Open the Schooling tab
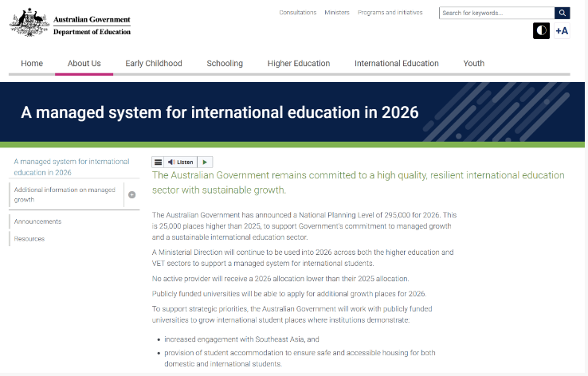Viewport: 588px width, 376px height. 225,64
